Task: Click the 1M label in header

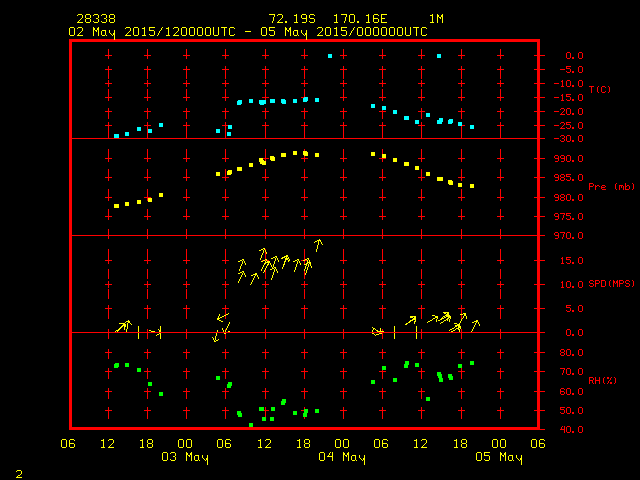Action: 436,19
